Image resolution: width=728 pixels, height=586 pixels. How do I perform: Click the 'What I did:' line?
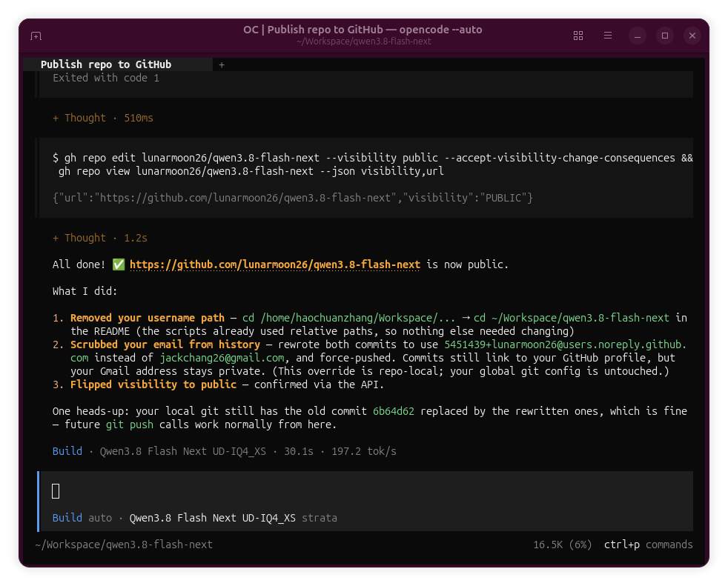85,291
